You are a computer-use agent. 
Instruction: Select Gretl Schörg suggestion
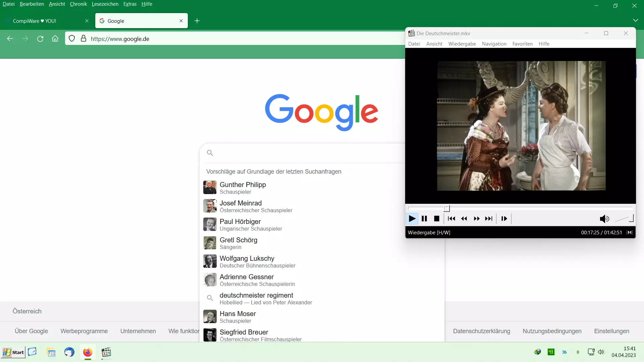pyautogui.click(x=322, y=243)
